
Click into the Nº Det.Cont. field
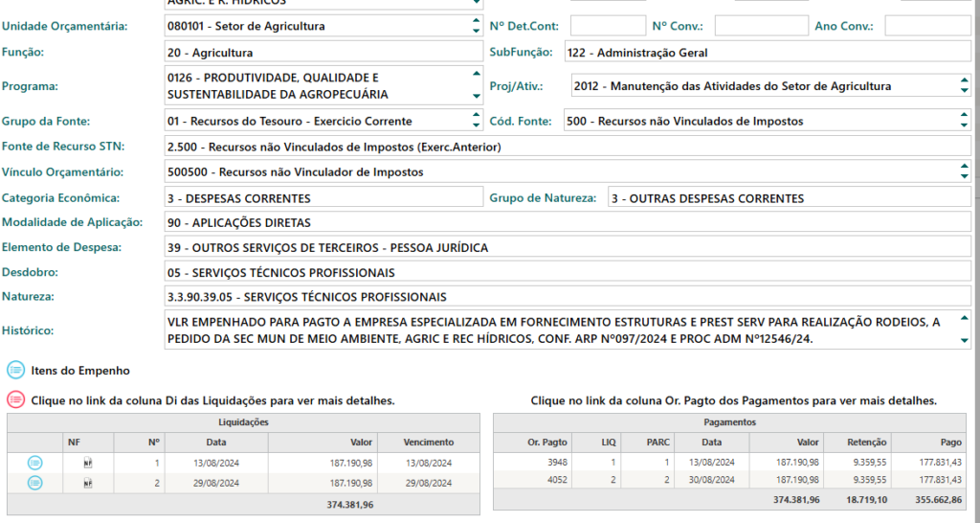click(x=608, y=26)
